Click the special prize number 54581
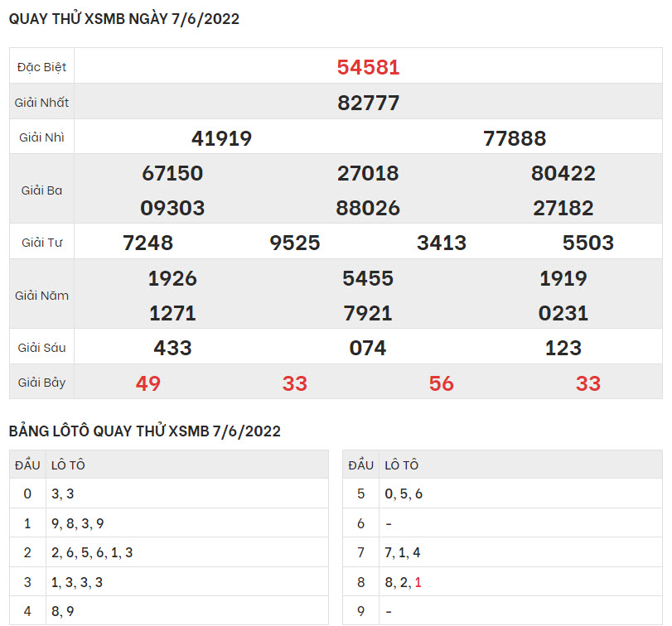672x626 pixels. (368, 68)
